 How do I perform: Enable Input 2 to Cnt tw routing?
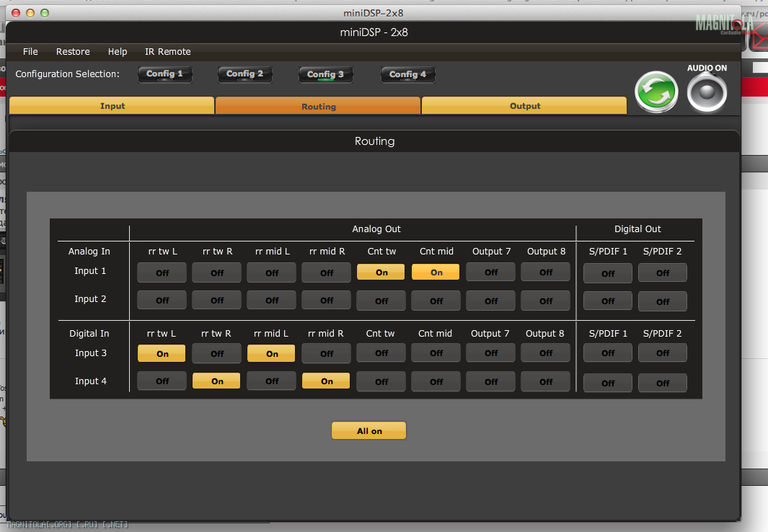coord(381,301)
